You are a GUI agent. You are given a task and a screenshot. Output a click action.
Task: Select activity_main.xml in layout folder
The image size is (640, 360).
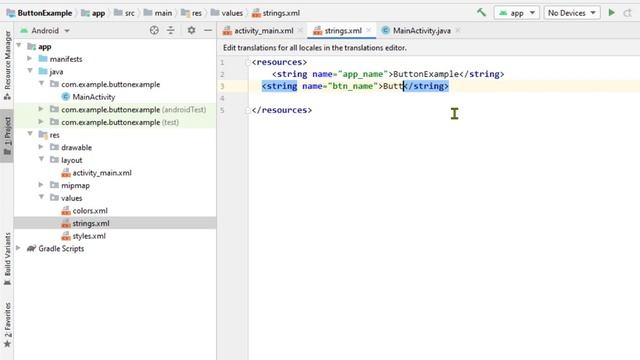(102, 173)
